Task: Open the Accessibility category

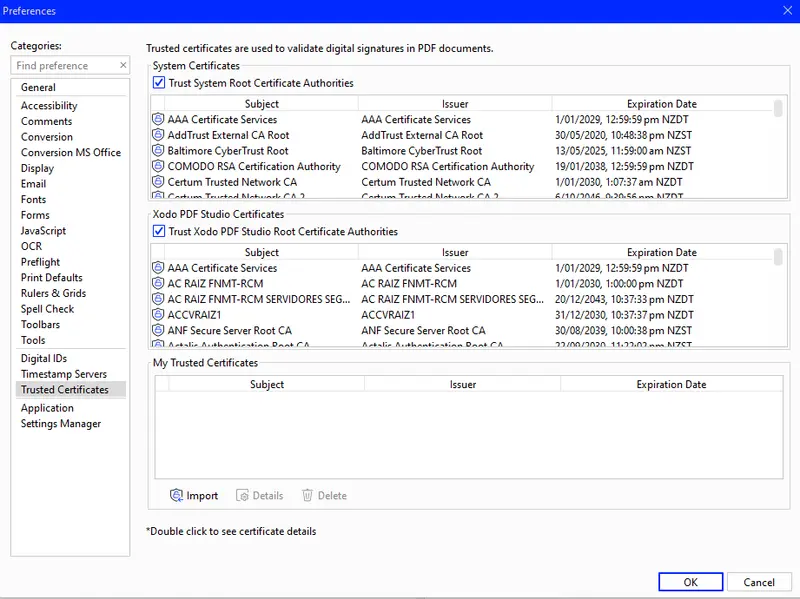Action: [49, 106]
